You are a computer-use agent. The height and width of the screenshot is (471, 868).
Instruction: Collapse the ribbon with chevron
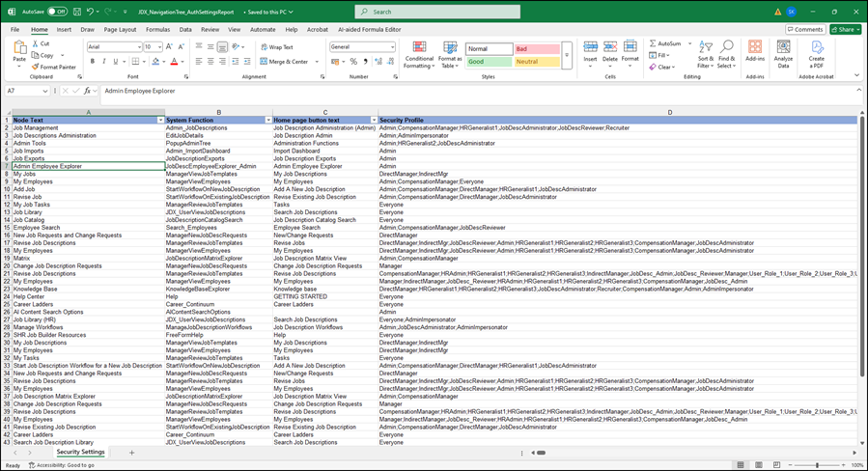(858, 76)
